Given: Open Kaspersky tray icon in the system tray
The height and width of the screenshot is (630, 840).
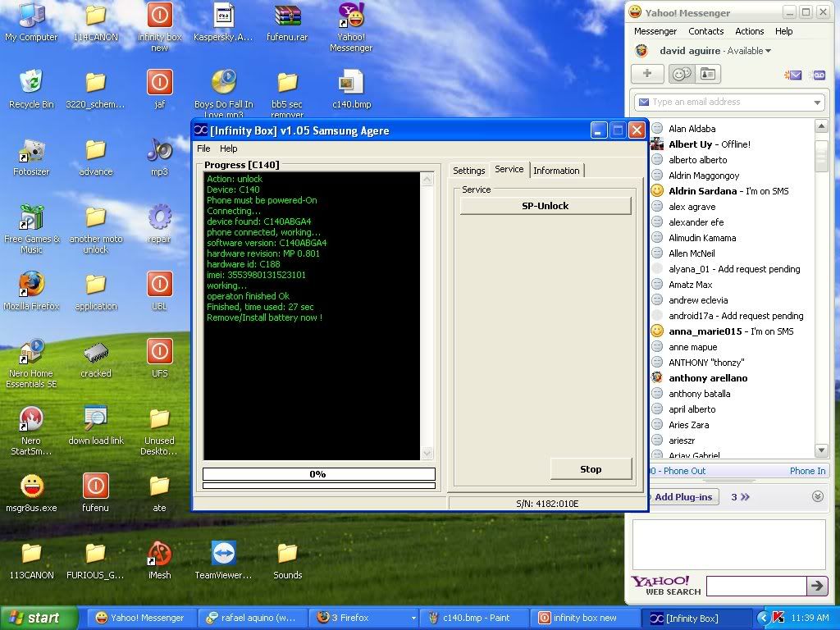Looking at the screenshot, I should coord(778,619).
